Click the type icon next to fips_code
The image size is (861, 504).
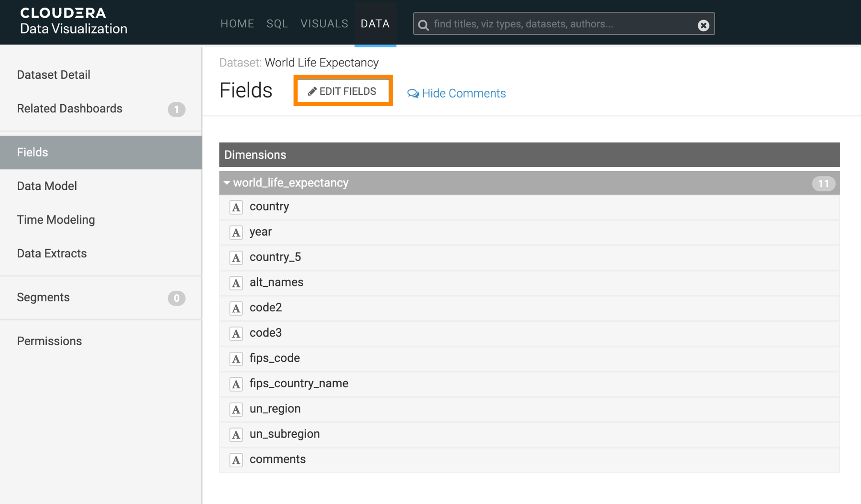coord(236,359)
